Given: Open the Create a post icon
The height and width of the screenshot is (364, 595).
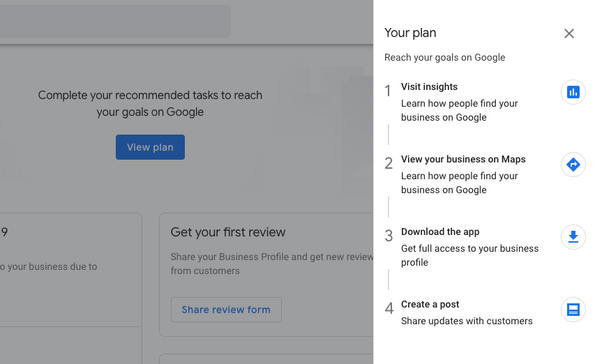Looking at the screenshot, I should coord(573,310).
